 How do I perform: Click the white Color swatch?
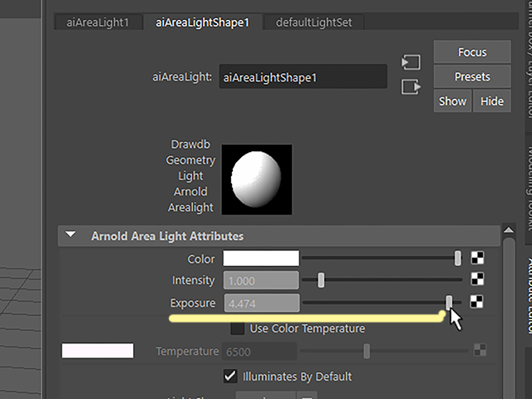click(261, 259)
